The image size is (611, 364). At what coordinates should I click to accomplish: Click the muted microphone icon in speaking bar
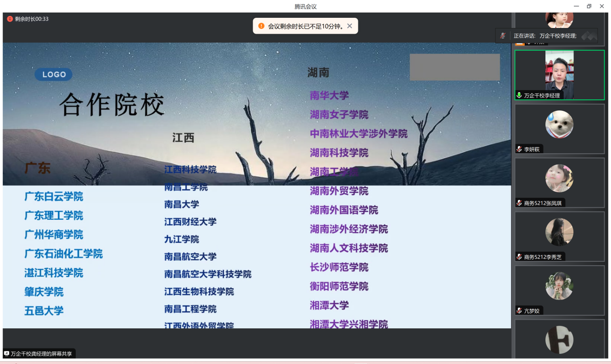[x=503, y=36]
